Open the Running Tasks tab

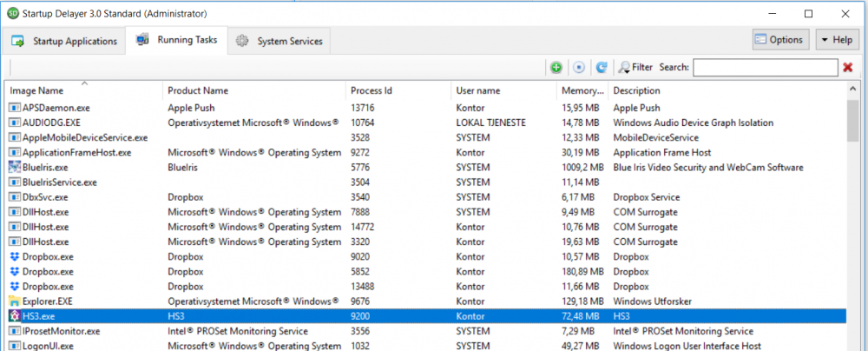[x=176, y=40]
